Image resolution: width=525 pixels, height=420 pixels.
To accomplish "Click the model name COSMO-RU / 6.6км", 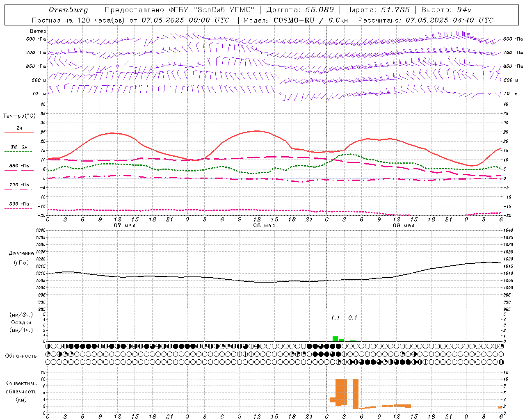I will [311, 20].
